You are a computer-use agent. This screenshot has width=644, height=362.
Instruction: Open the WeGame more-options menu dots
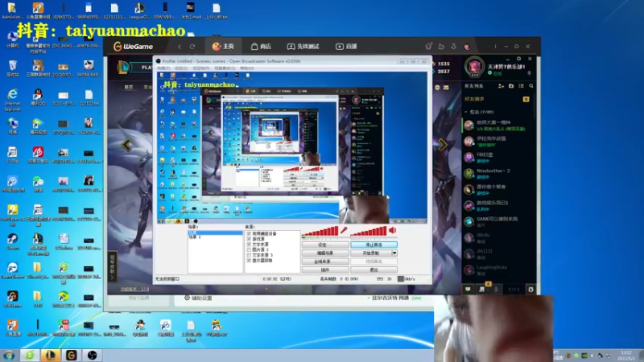(495, 47)
